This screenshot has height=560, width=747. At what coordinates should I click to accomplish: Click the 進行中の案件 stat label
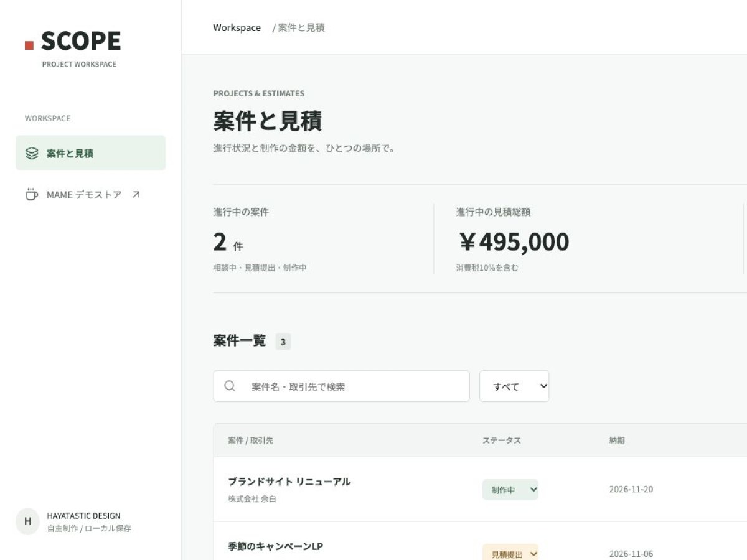[241, 212]
